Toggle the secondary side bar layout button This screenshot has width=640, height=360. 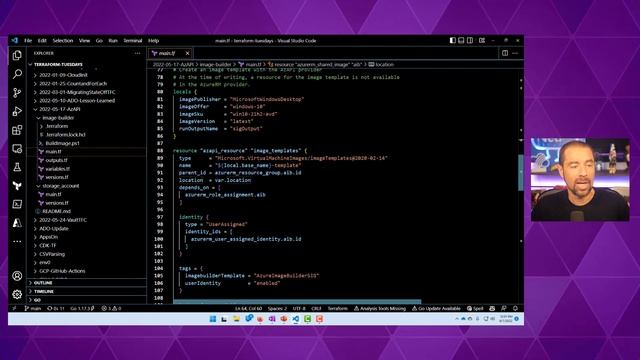(470, 40)
